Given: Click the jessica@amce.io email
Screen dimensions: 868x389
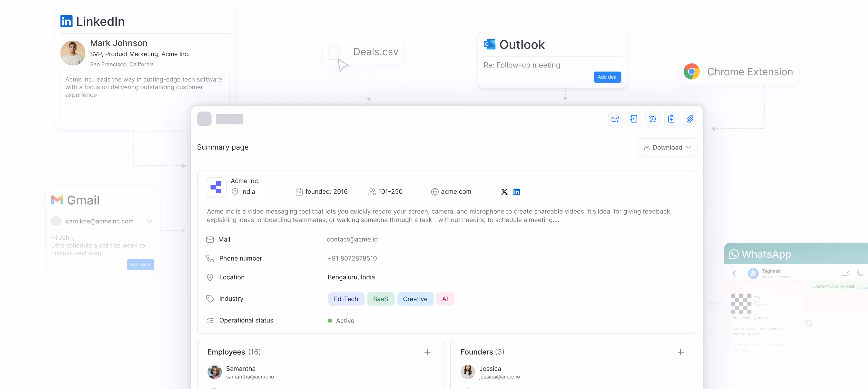Looking at the screenshot, I should tap(499, 377).
